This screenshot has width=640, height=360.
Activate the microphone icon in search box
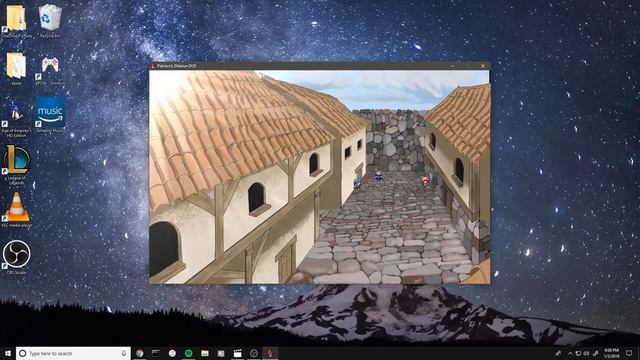click(x=124, y=353)
